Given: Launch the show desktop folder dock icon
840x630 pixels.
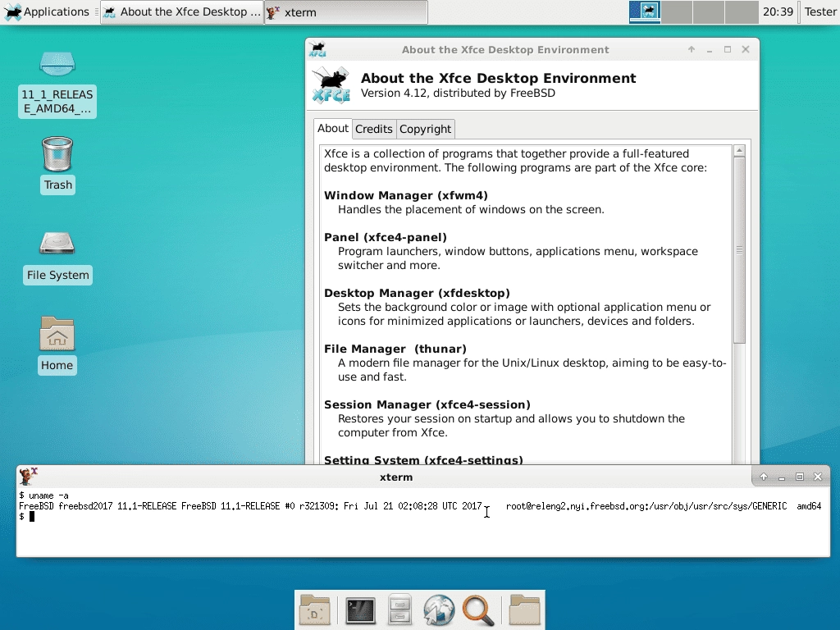Looking at the screenshot, I should click(314, 610).
